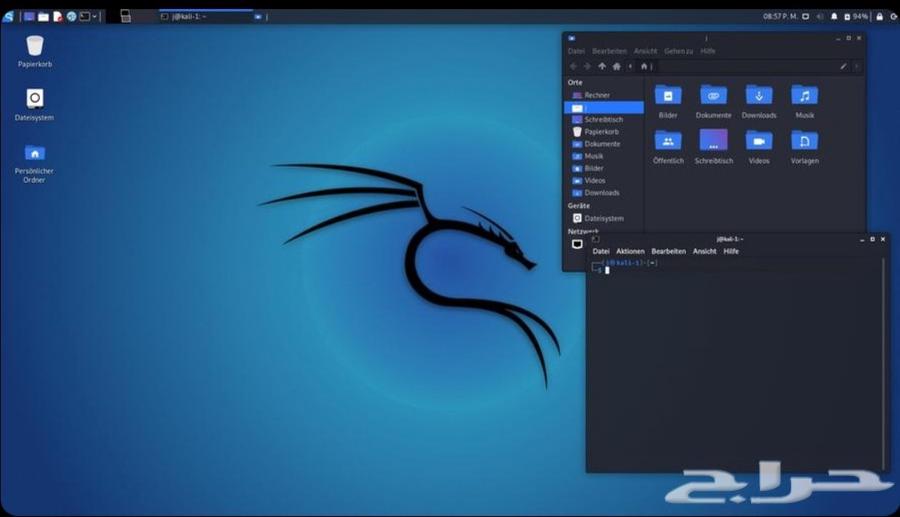Open the Datei menu in file manager
Viewport: 900px width, 517px height.
point(576,51)
